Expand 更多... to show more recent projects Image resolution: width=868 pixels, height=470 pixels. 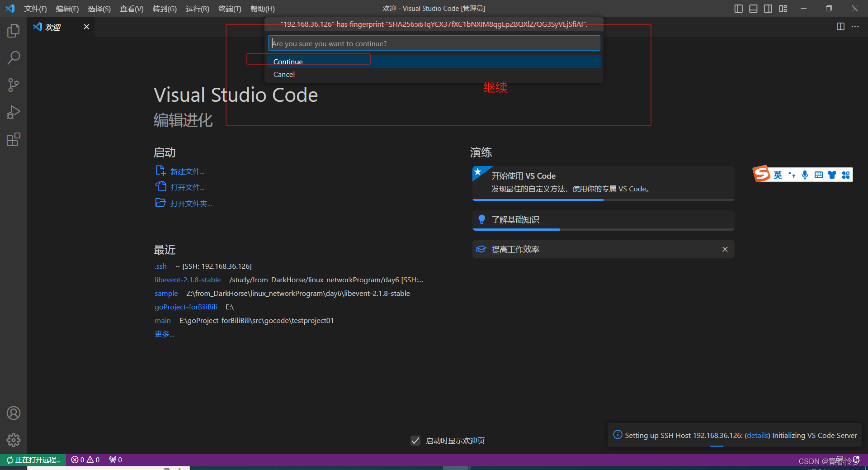point(164,333)
